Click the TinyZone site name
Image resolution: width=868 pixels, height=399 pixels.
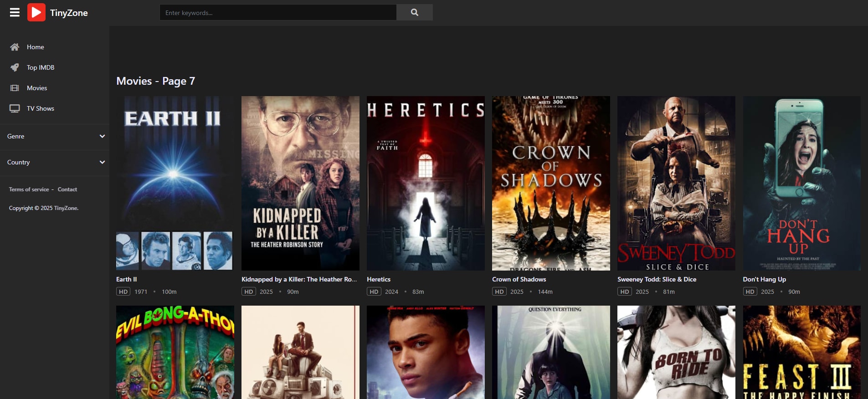coord(69,13)
